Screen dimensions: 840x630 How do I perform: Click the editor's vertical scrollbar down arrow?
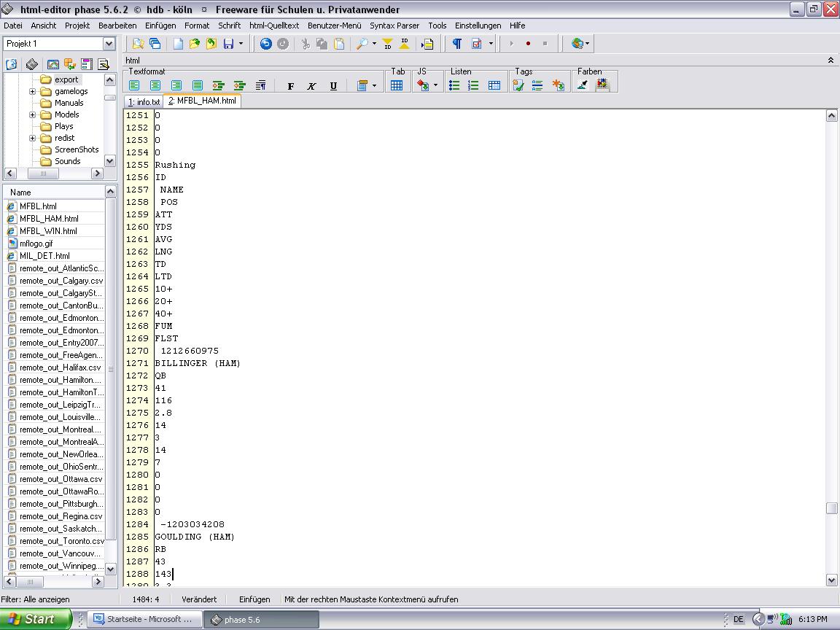831,580
